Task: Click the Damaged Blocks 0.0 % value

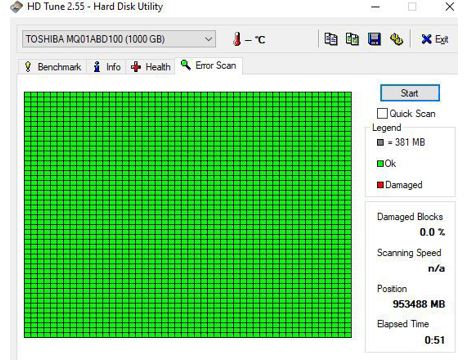Action: (432, 232)
